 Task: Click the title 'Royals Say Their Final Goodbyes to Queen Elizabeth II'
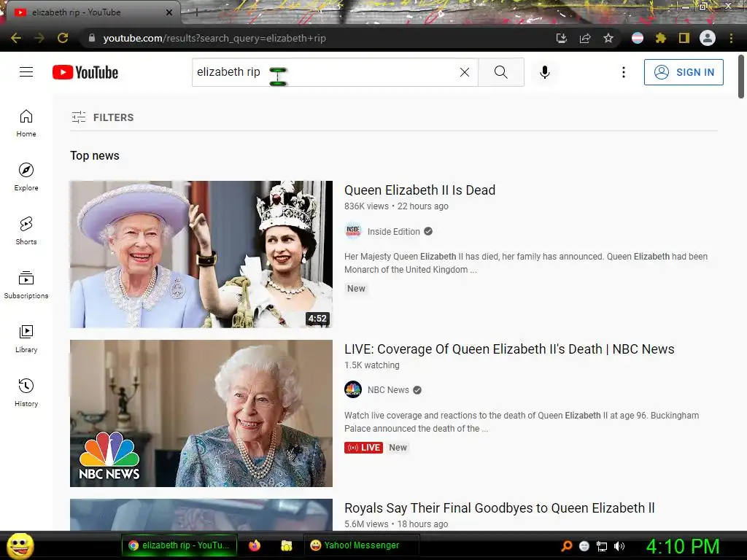499,508
